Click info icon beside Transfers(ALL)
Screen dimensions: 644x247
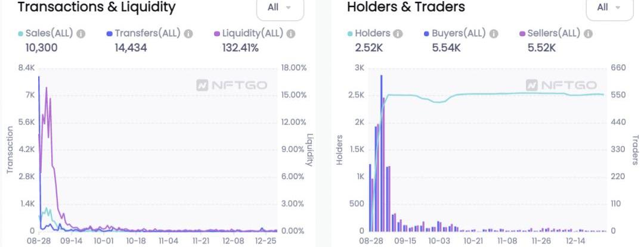(x=188, y=34)
